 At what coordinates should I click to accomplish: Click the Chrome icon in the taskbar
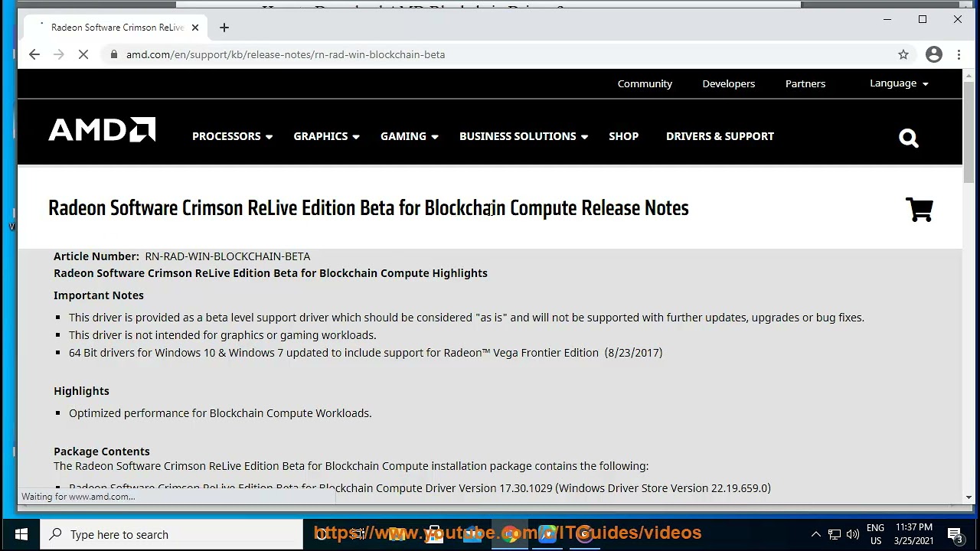(509, 534)
